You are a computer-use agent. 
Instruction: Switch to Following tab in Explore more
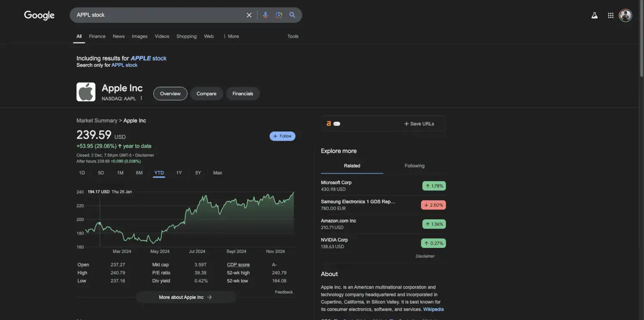click(x=414, y=166)
